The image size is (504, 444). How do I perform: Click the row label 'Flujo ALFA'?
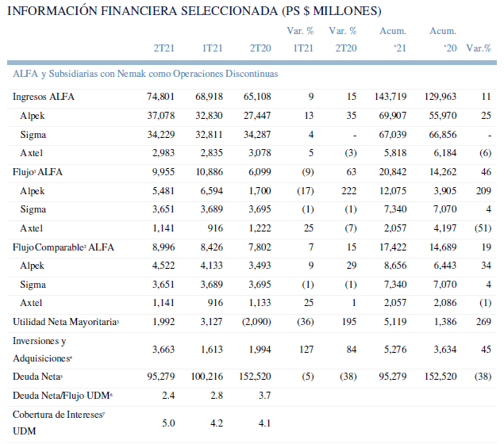click(37, 172)
